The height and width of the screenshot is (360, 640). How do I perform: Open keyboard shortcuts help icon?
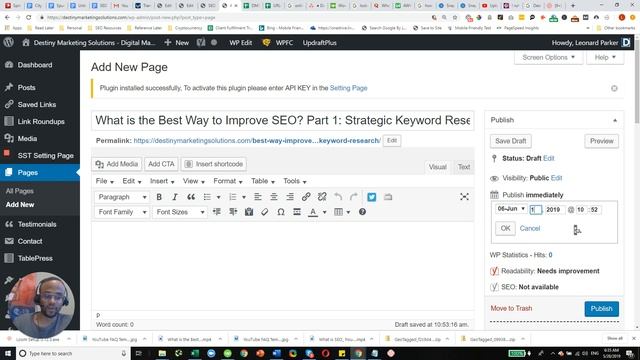[x=362, y=212]
